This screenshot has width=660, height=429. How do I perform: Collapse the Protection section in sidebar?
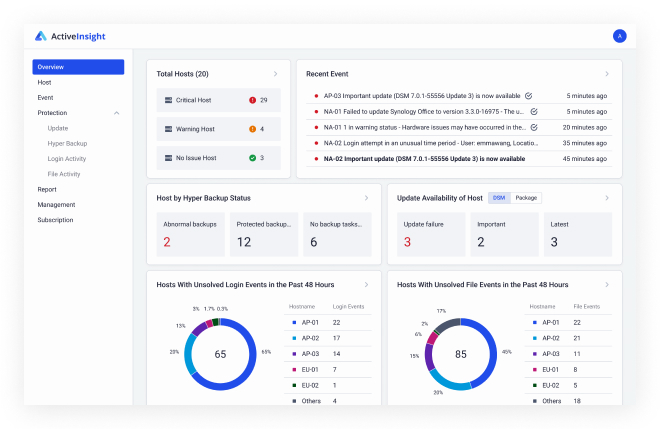pos(117,113)
